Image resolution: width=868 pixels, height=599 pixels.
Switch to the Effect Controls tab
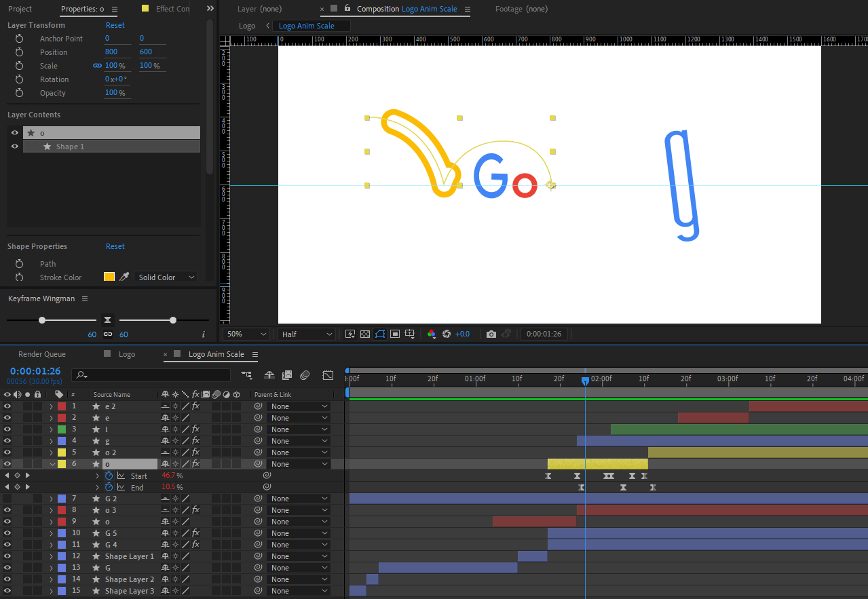[x=172, y=9]
